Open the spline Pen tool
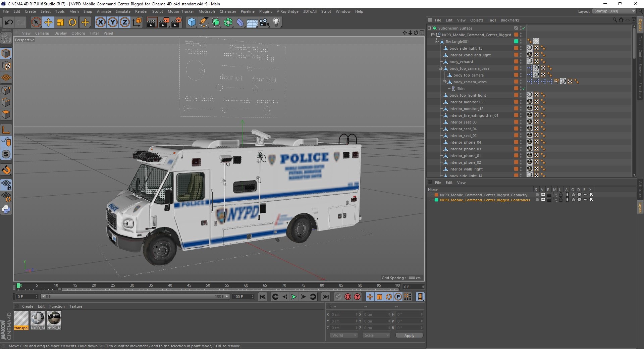 click(x=204, y=22)
